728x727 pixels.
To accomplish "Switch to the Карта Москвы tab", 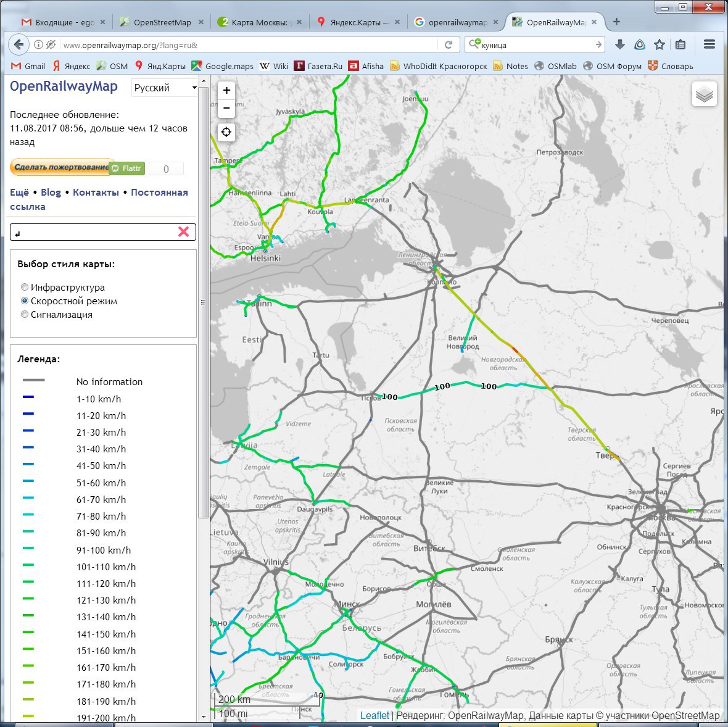I will point(259,22).
